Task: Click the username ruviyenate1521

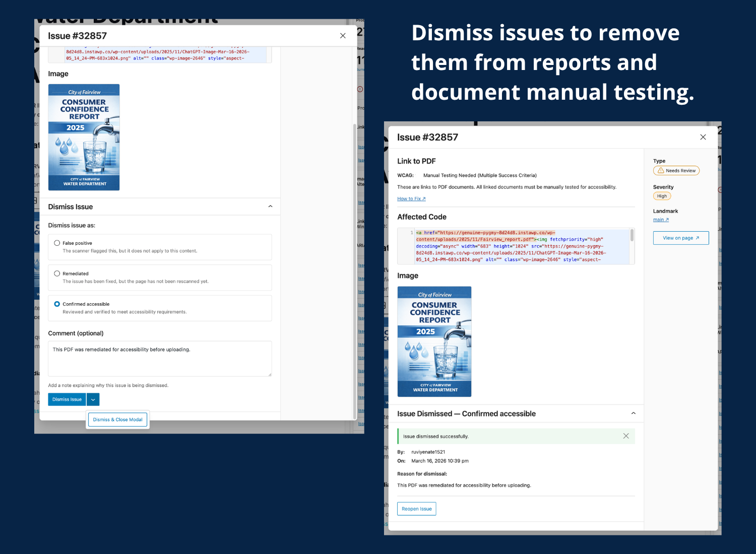Action: (x=428, y=452)
